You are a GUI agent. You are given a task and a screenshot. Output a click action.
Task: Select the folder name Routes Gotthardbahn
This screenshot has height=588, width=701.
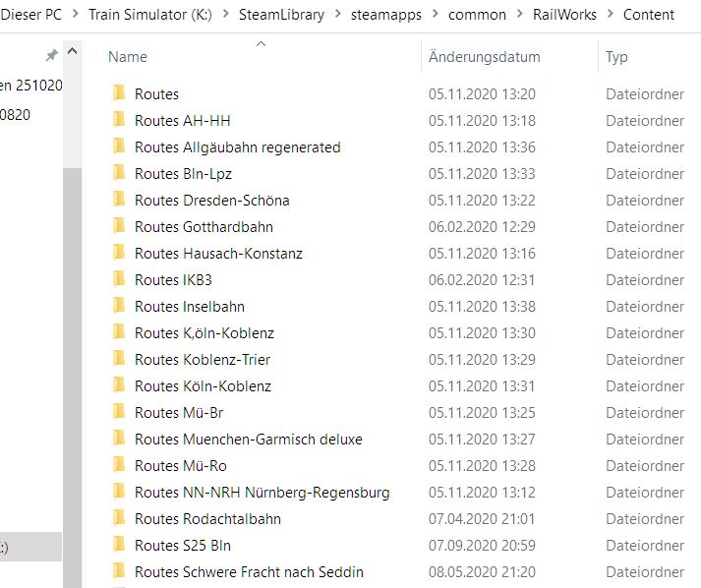[204, 227]
